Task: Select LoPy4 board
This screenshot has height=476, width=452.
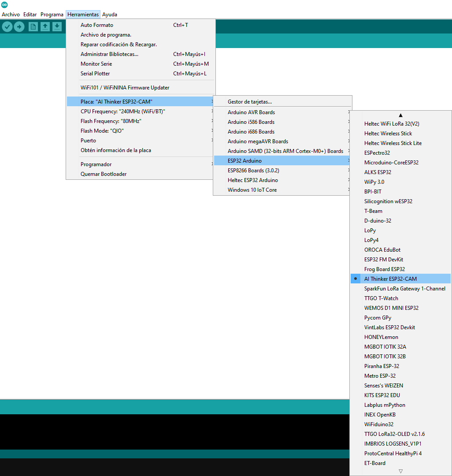Action: (x=400, y=240)
